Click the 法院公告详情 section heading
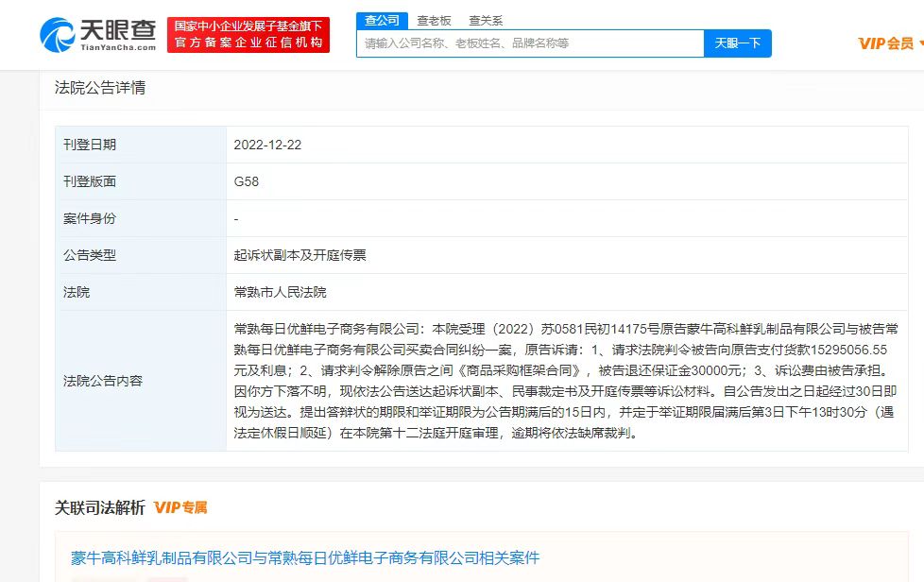This screenshot has height=582, width=924. [100, 88]
